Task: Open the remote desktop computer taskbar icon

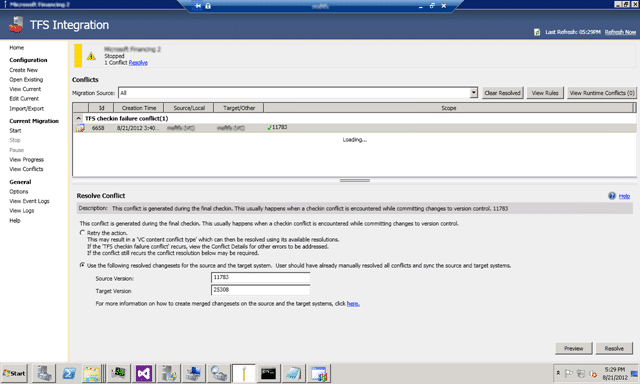Action: click(x=193, y=373)
